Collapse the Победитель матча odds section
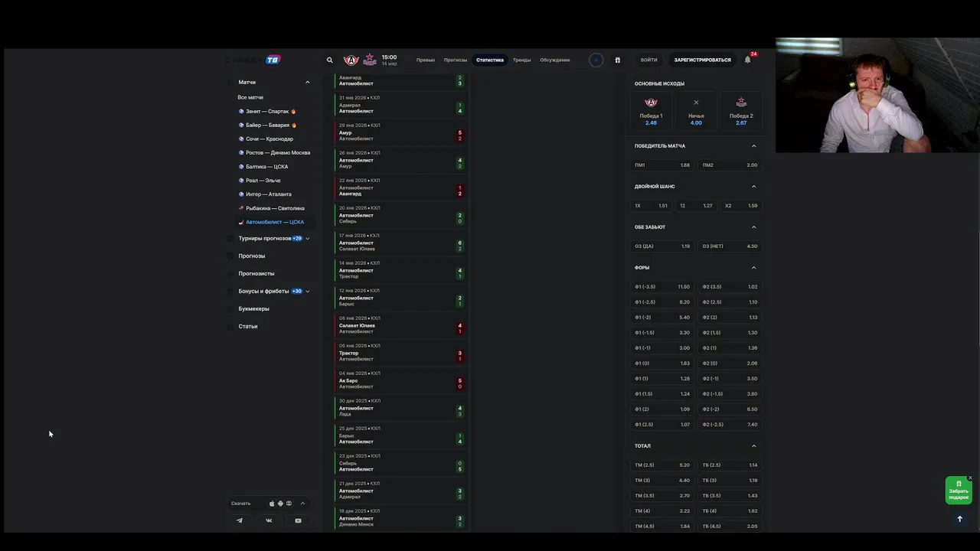The width and height of the screenshot is (980, 551). [753, 145]
